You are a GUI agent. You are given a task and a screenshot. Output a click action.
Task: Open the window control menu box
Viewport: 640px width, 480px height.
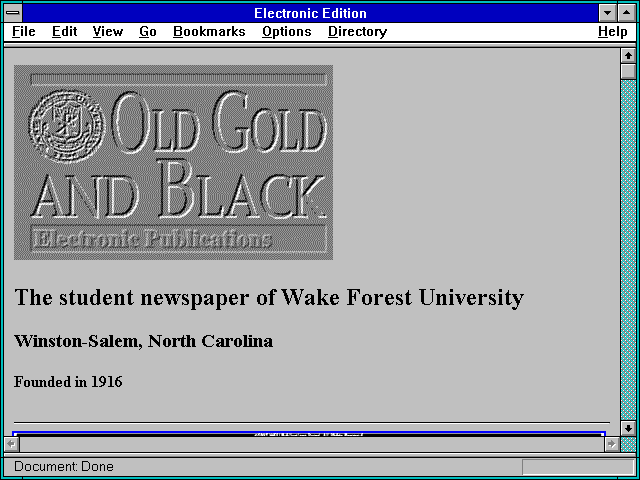coord(13,13)
